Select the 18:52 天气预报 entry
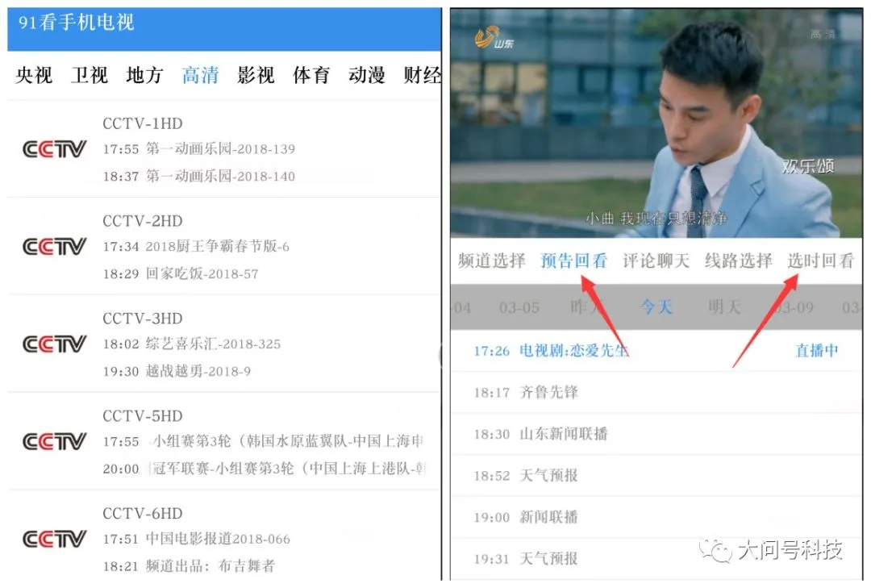Screen dimensions: 871x588 point(656,476)
